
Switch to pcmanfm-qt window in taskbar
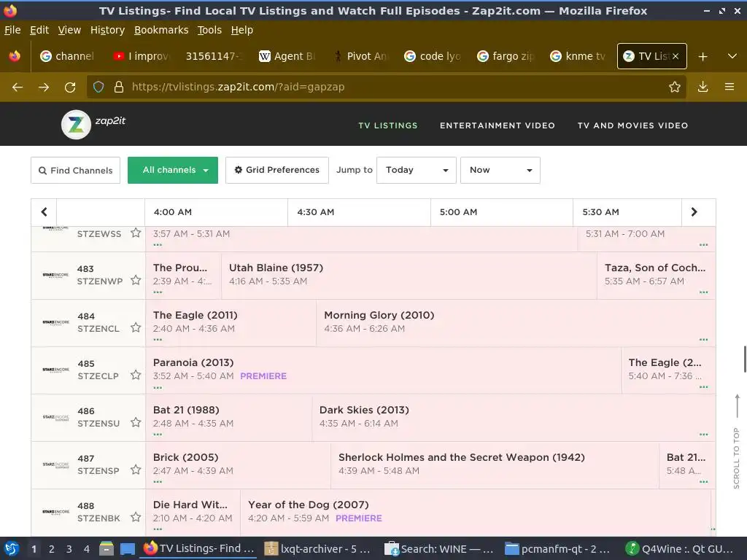coord(557,548)
